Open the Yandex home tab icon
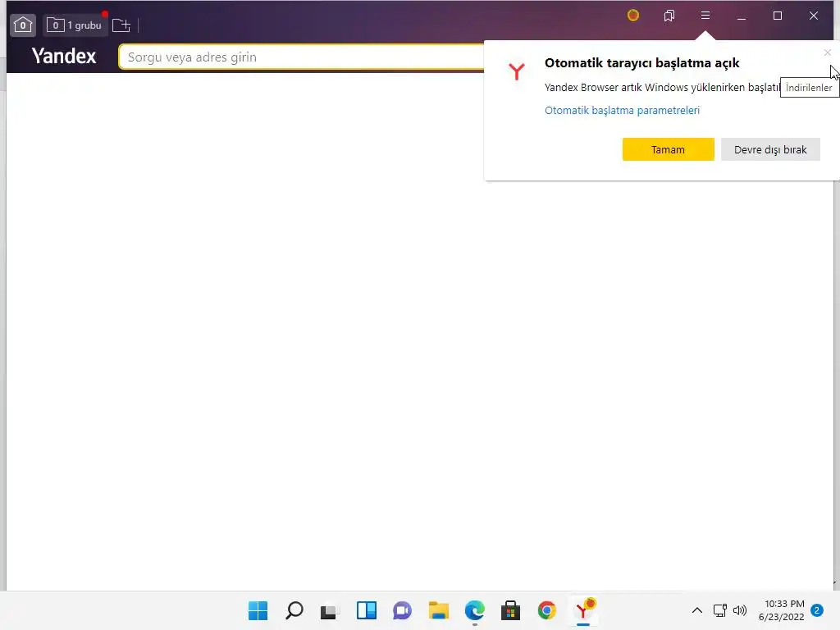This screenshot has height=630, width=840. (22, 25)
